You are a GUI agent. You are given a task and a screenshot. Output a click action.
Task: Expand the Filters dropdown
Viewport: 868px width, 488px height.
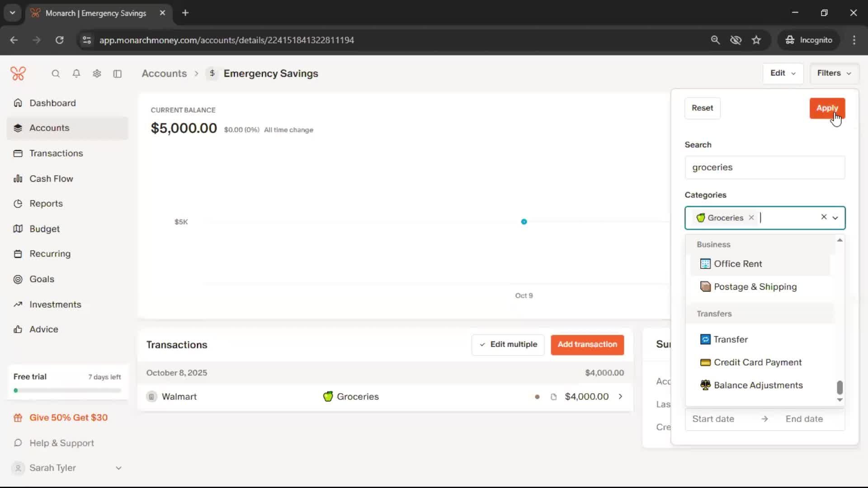point(834,73)
